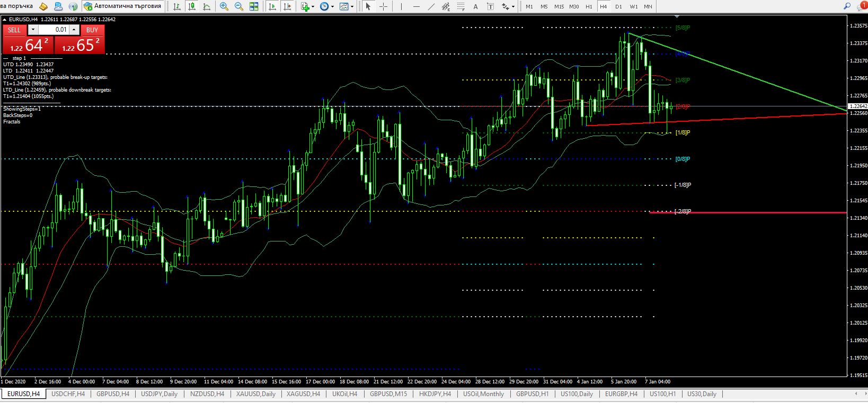Screen dimensions: 868x403
Task: Zoom in on the chart
Action: point(224,6)
